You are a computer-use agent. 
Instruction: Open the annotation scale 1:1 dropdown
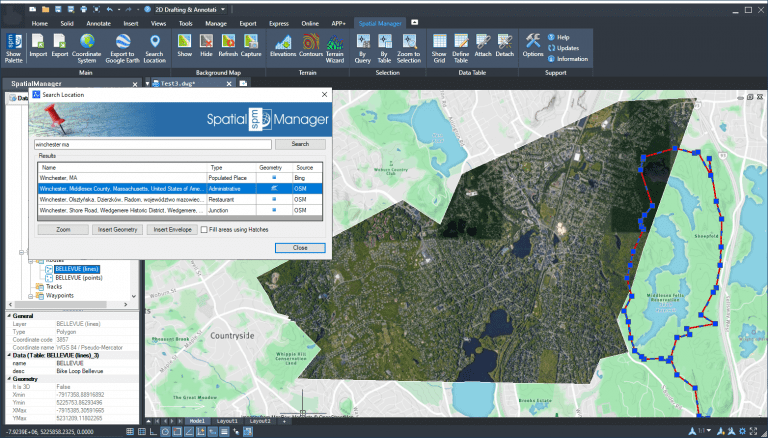coord(709,431)
